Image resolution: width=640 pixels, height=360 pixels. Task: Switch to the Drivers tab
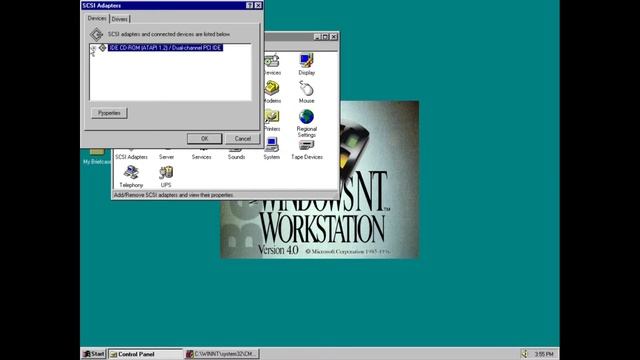[x=120, y=19]
